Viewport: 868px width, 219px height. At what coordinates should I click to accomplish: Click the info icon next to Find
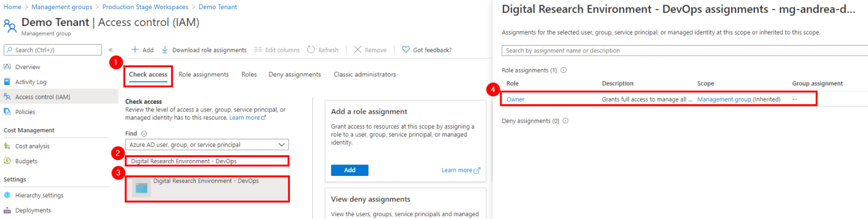[144, 134]
